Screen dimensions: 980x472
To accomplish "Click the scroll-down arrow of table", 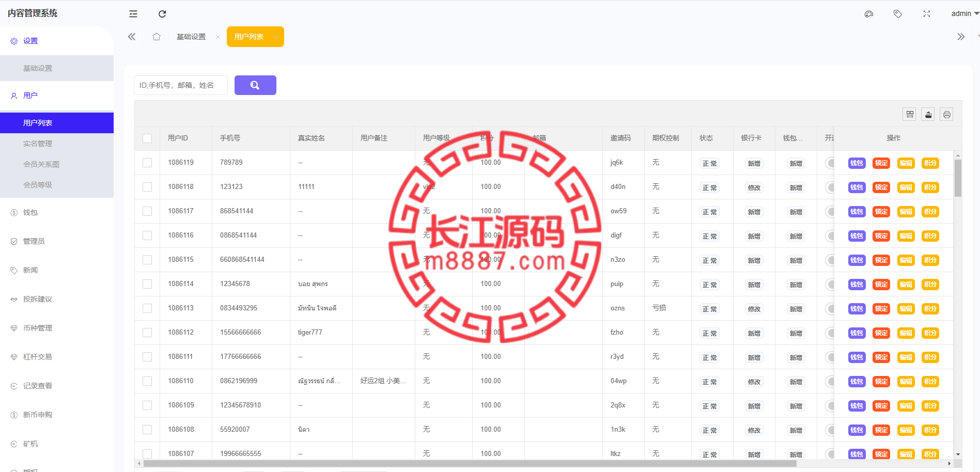I will [958, 454].
